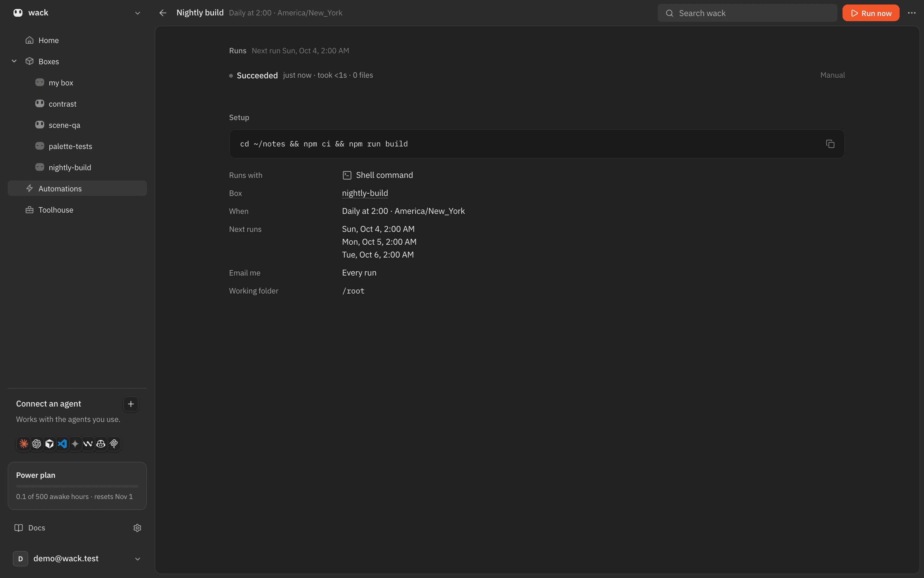Image resolution: width=924 pixels, height=578 pixels.
Task: Click the Windsurf agent icon
Action: (x=88, y=444)
